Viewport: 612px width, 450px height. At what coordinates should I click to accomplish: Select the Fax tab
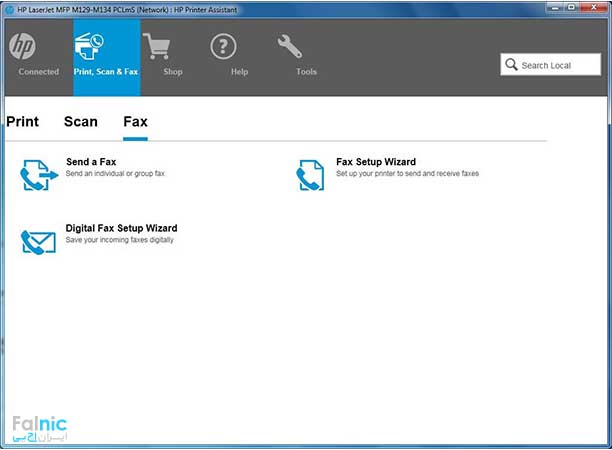coord(135,122)
